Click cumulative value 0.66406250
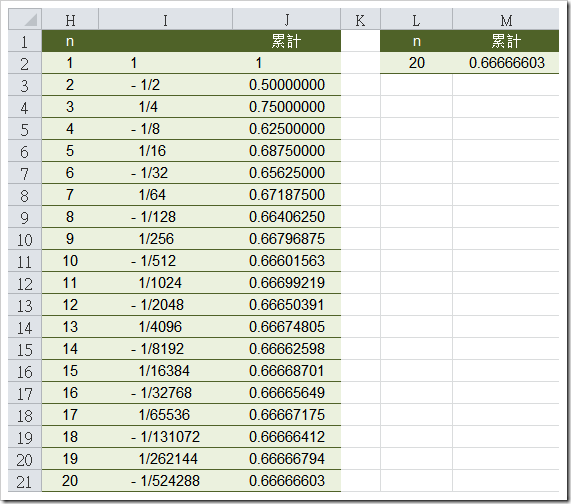This screenshot has width=571, height=504. pos(287,217)
